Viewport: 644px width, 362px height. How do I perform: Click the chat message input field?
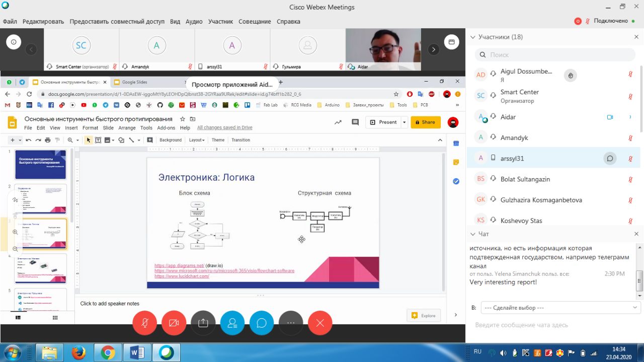[553, 325]
